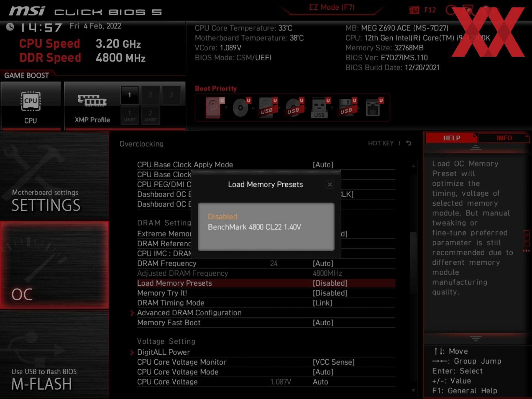Click the collapse arrow above the help text

coord(476,147)
